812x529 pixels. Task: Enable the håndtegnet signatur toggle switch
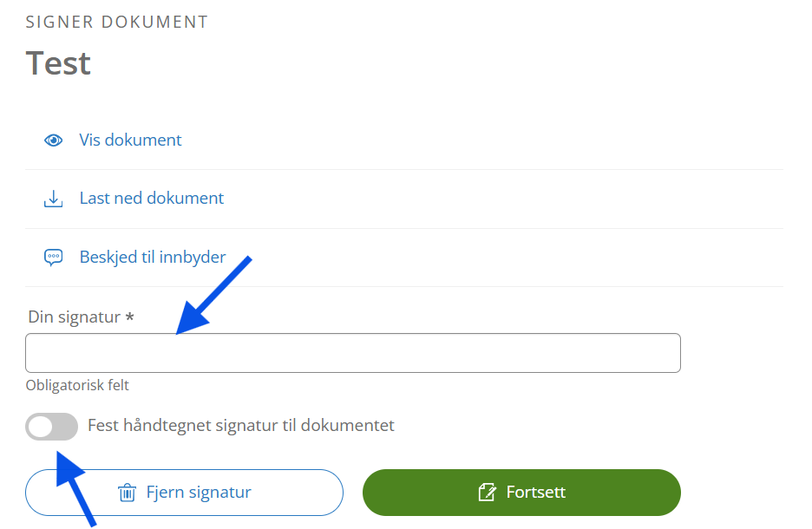point(51,427)
